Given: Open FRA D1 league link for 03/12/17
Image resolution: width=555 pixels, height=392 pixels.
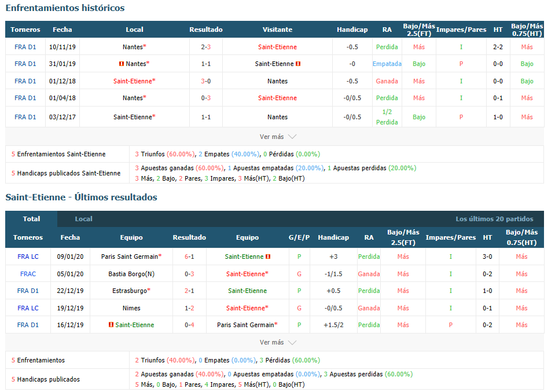Looking at the screenshot, I should [x=25, y=117].
